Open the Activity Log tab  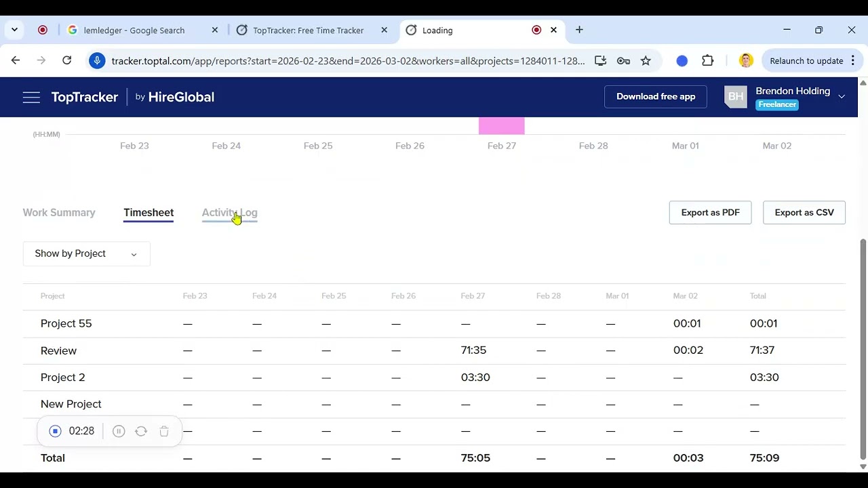[229, 213]
